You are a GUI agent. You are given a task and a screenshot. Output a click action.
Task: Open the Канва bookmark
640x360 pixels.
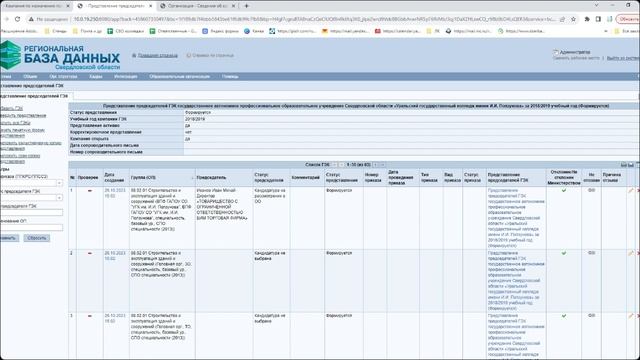(x=254, y=31)
